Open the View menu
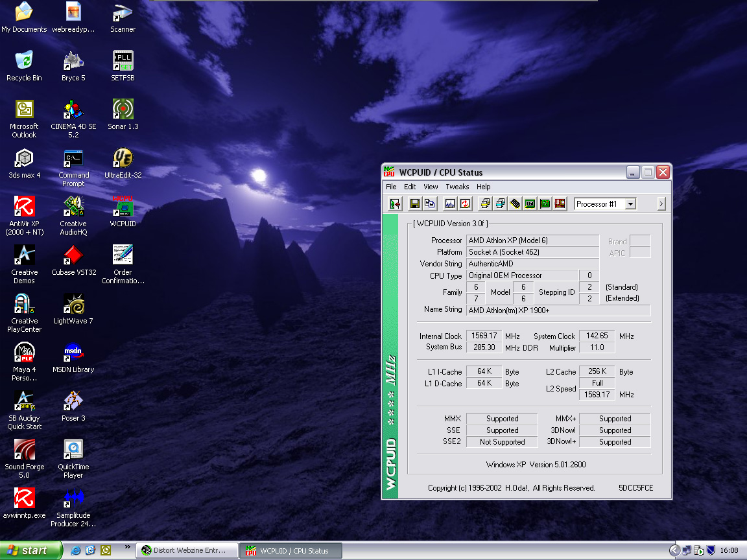The image size is (747, 560). point(431,187)
